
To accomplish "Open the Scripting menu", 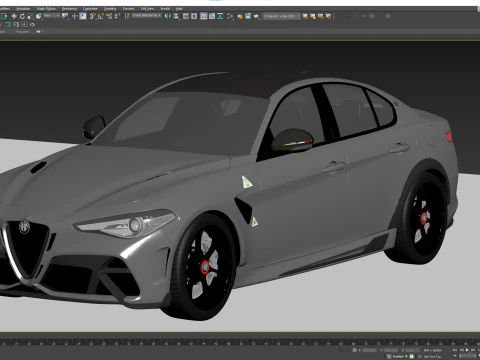I will tap(110, 9).
